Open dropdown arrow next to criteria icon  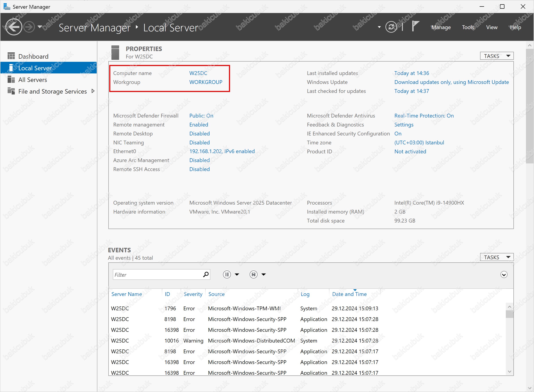pyautogui.click(x=237, y=274)
